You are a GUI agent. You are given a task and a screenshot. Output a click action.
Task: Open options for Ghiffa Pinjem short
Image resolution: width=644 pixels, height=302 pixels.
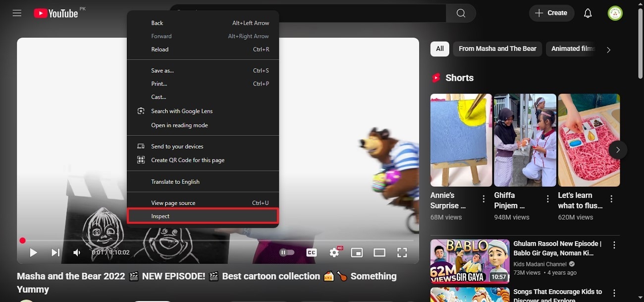click(x=548, y=199)
